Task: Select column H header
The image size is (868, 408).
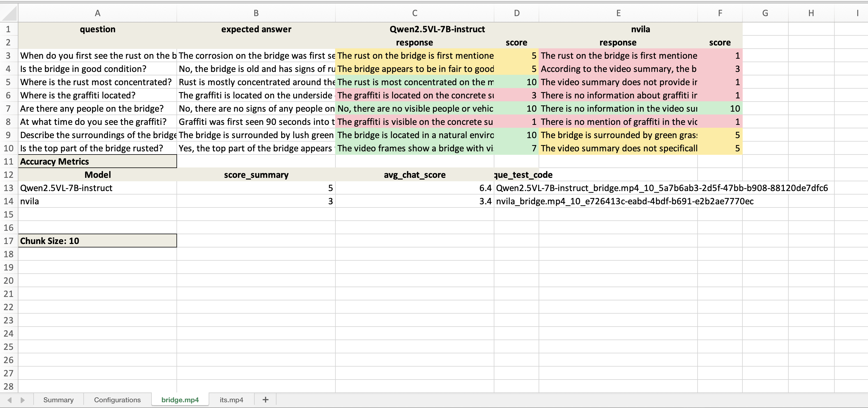Action: click(x=811, y=13)
